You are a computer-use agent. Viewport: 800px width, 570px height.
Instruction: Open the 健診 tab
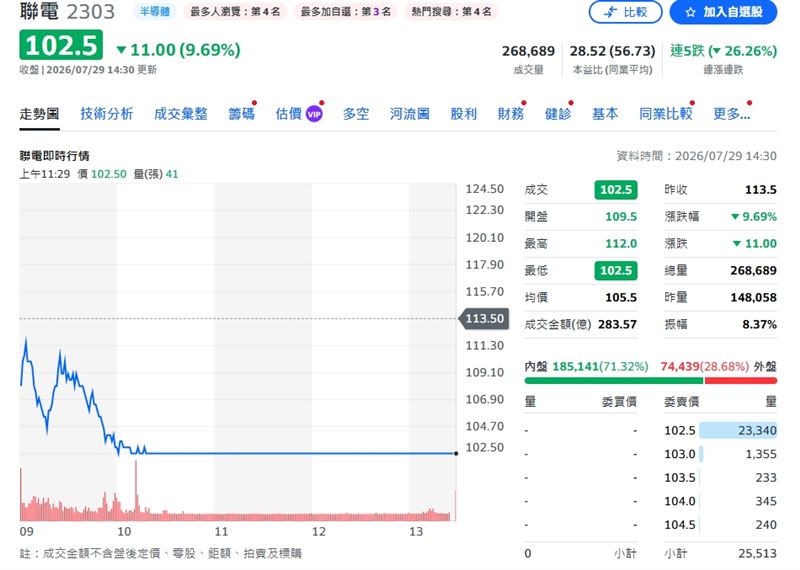tap(558, 114)
